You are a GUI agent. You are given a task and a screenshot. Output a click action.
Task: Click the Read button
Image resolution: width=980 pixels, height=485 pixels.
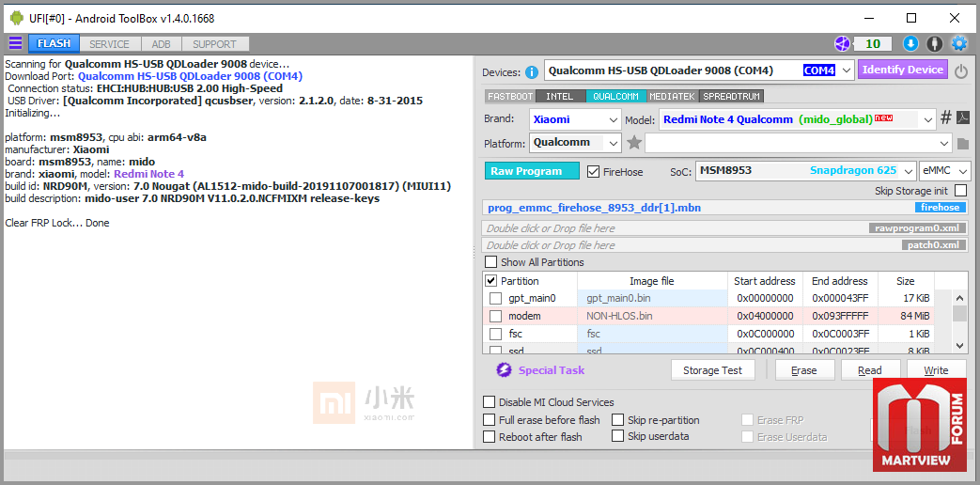870,370
